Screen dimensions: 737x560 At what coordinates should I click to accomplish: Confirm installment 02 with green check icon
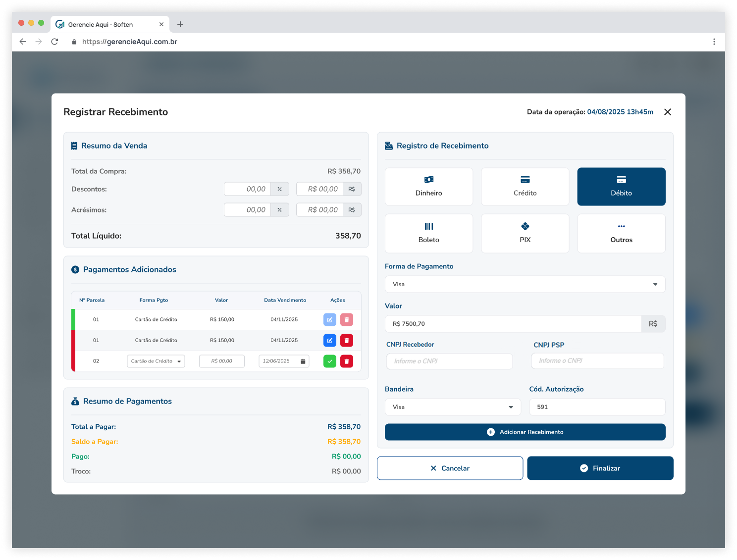pos(329,361)
